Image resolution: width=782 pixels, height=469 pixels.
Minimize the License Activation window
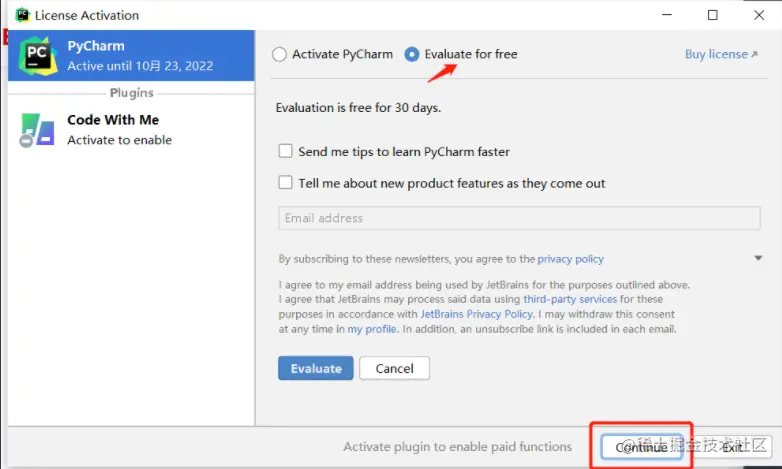click(x=667, y=15)
